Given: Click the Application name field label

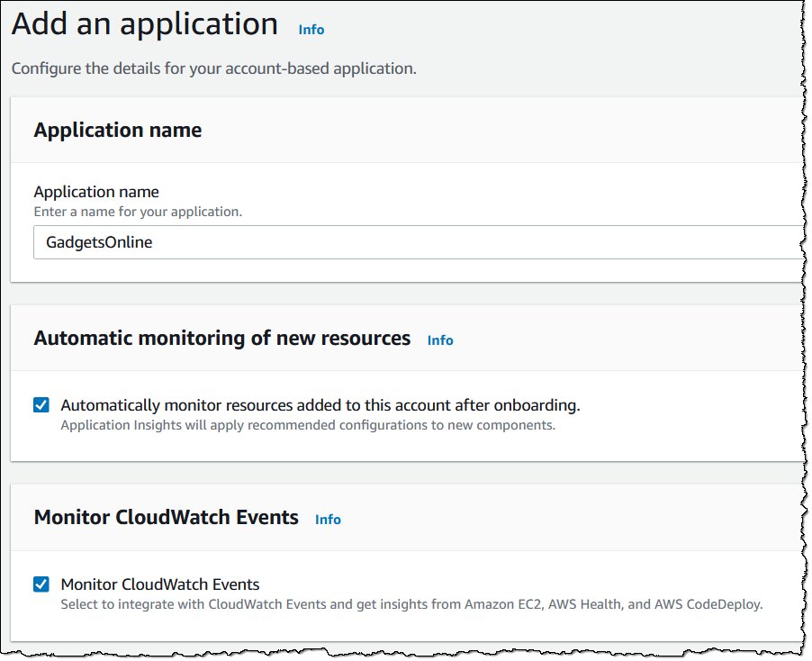Looking at the screenshot, I should (95, 191).
